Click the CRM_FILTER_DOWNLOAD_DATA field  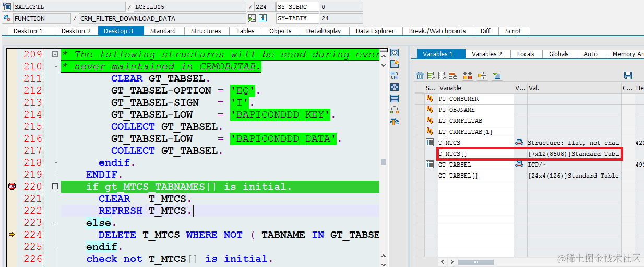tap(162, 18)
